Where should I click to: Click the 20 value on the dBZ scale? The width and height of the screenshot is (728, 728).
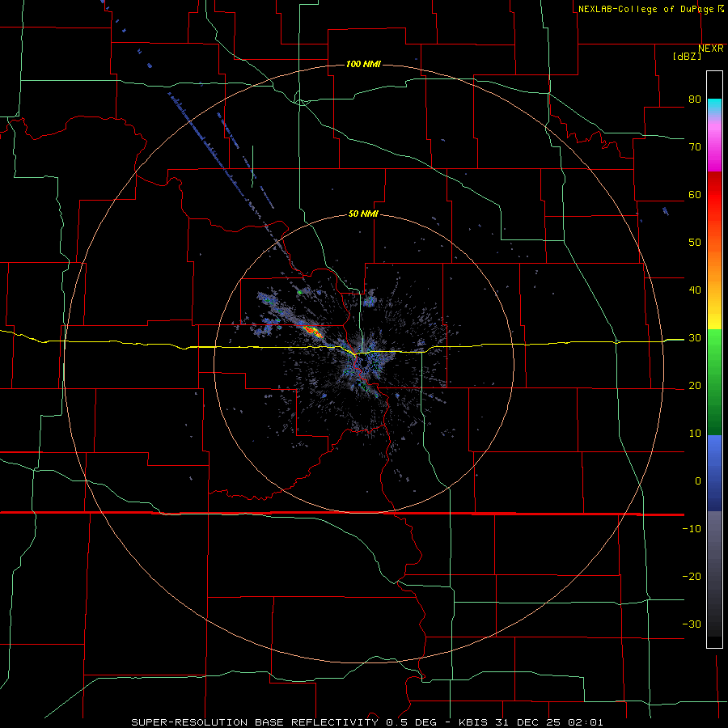(x=695, y=386)
